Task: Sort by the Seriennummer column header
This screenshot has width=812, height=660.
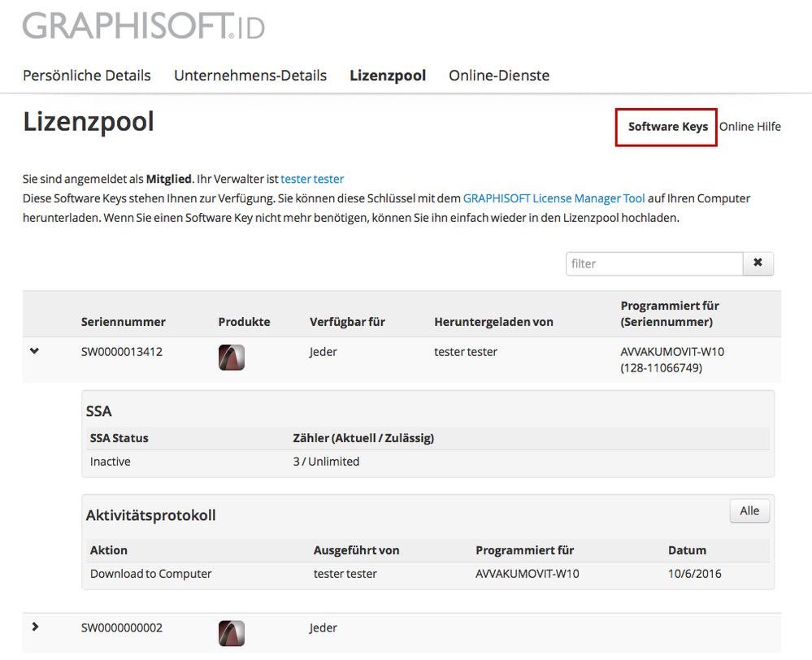Action: [124, 322]
